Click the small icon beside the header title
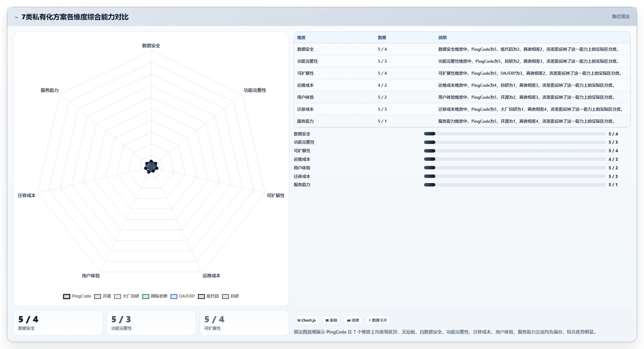644x349 pixels. 16,17
